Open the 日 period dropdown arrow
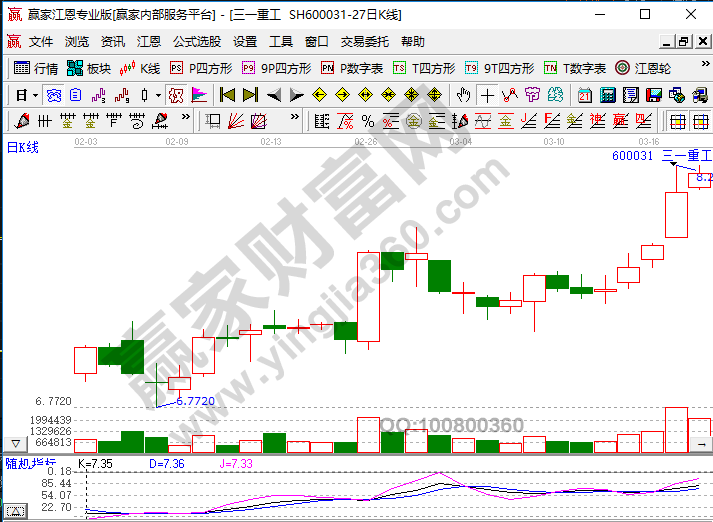 click(35, 95)
